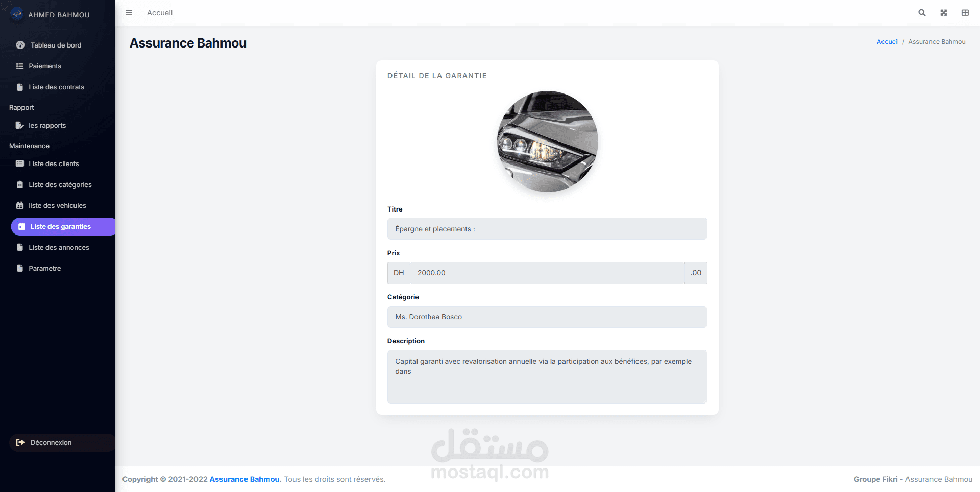980x492 pixels.
Task: Open the search magnifier icon
Action: (x=922, y=13)
